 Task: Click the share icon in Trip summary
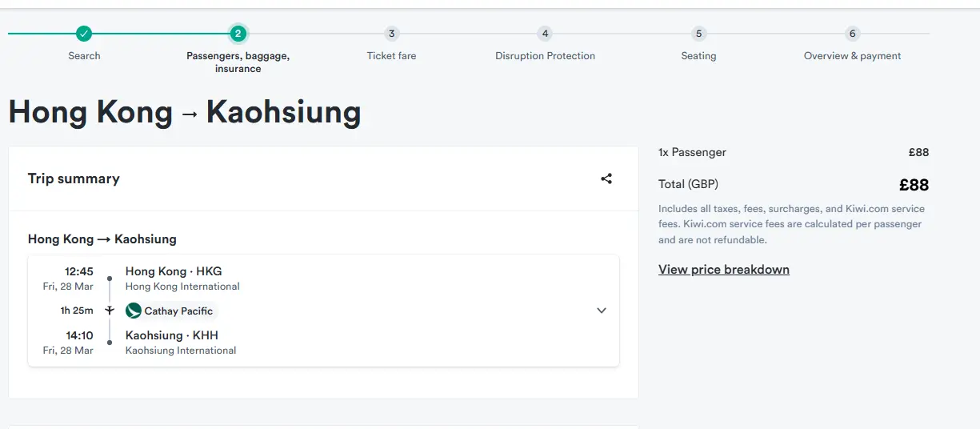(606, 178)
